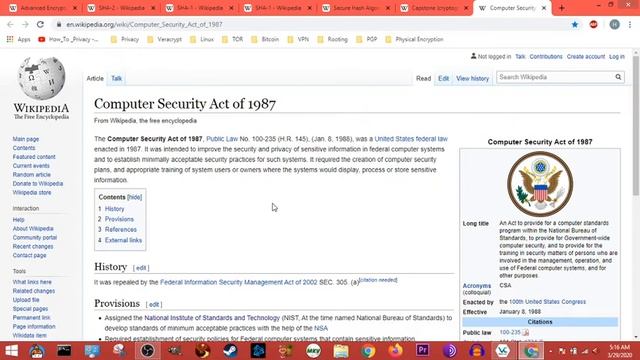Go back using the browser back arrow
Image resolution: width=640 pixels, height=360 pixels.
click(x=10, y=24)
